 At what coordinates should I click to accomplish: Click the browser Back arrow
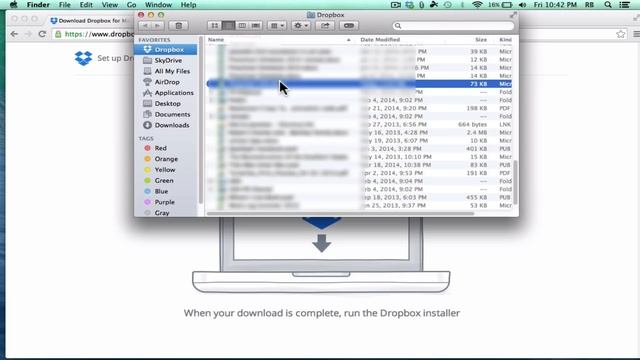[14, 34]
